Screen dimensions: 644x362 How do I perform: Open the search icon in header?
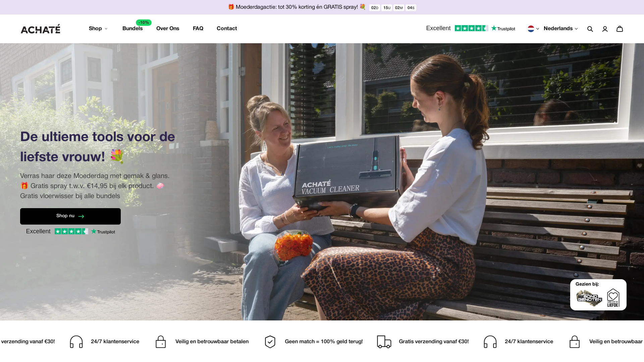(590, 29)
